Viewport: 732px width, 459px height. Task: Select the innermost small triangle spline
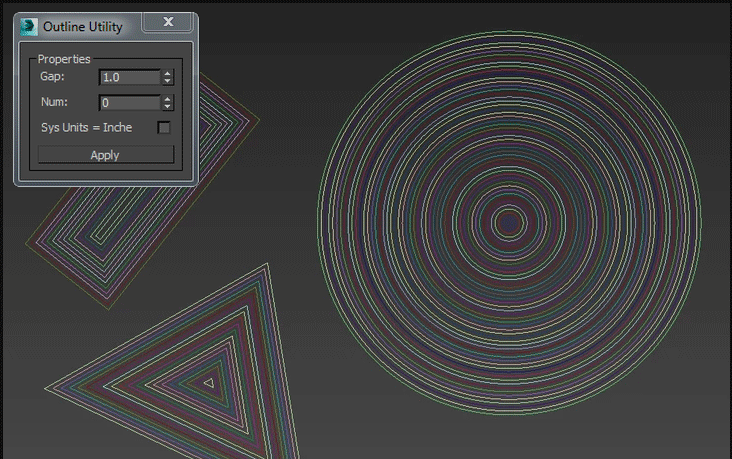point(209,383)
